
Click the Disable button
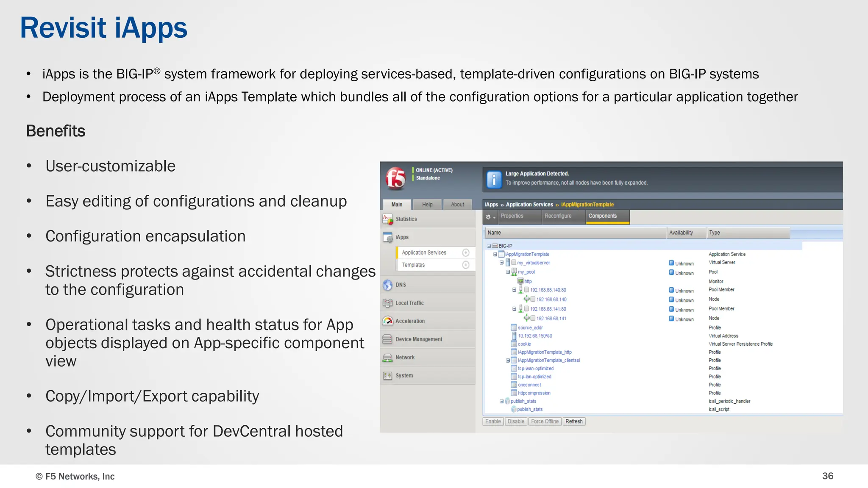click(516, 421)
